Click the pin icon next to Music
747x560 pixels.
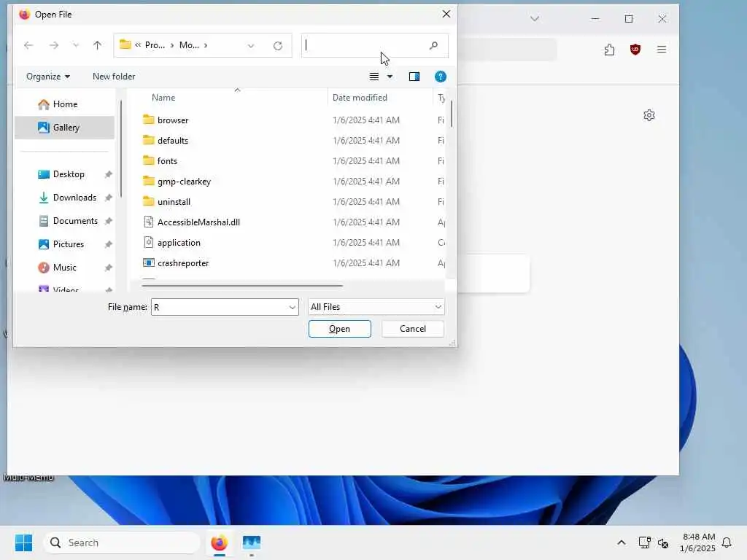(x=109, y=268)
